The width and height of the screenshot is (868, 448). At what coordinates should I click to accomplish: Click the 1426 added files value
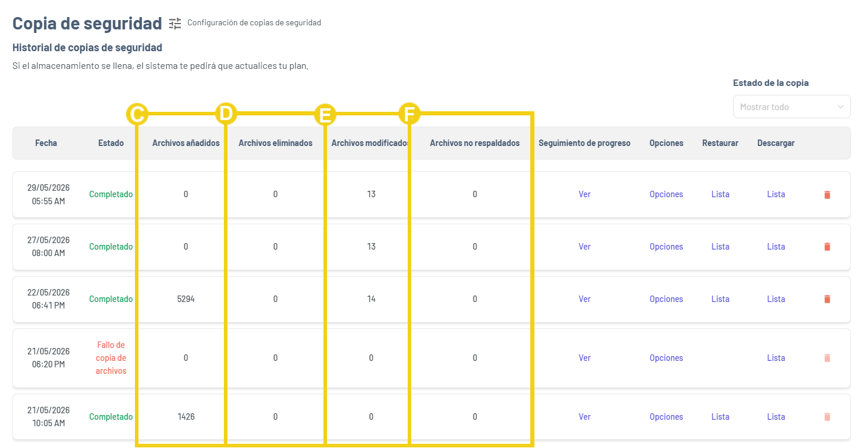(186, 417)
